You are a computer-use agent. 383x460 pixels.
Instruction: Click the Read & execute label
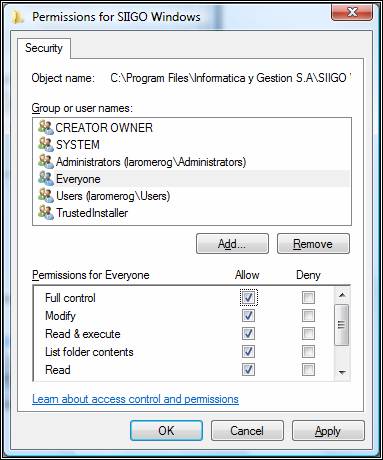click(x=83, y=334)
